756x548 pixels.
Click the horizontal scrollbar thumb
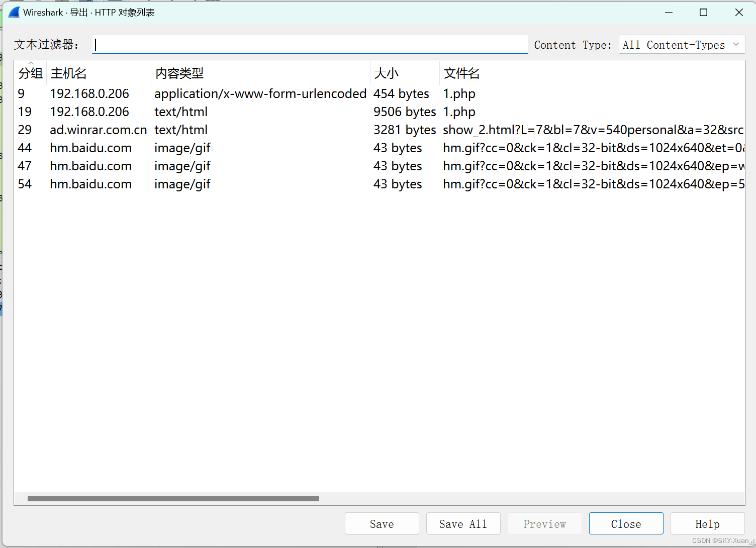173,498
